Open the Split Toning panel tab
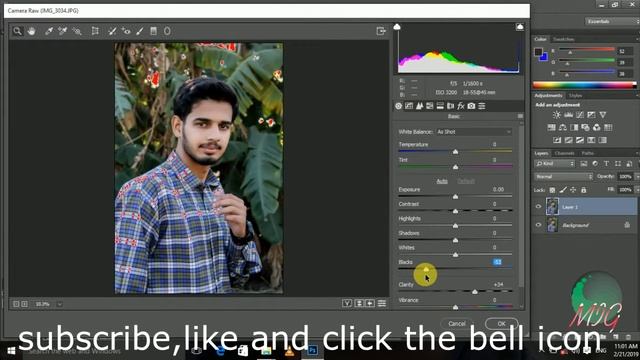The width and height of the screenshot is (640, 360). click(440, 106)
